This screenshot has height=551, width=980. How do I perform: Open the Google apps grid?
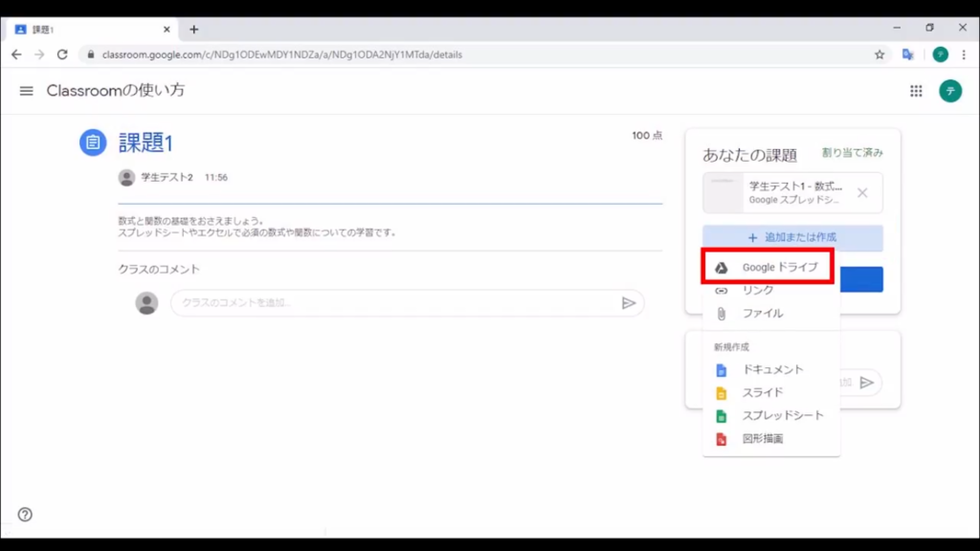pos(916,91)
